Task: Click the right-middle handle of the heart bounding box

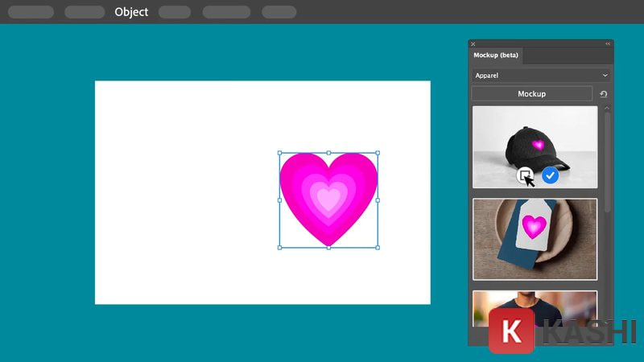Action: [x=378, y=200]
